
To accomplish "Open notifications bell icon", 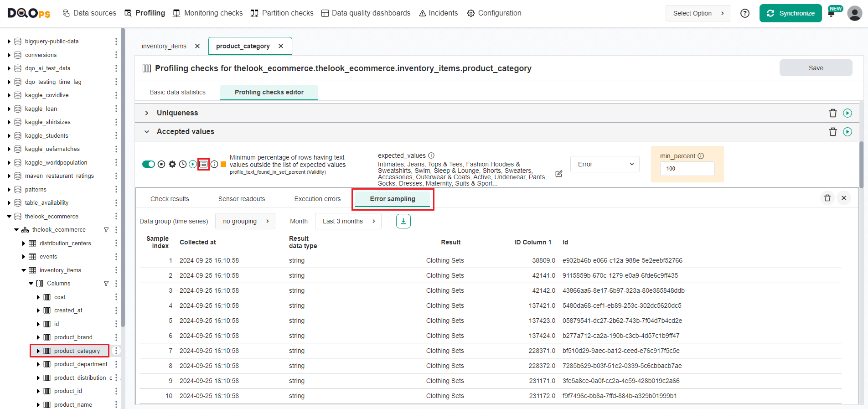I will pyautogui.click(x=831, y=14).
